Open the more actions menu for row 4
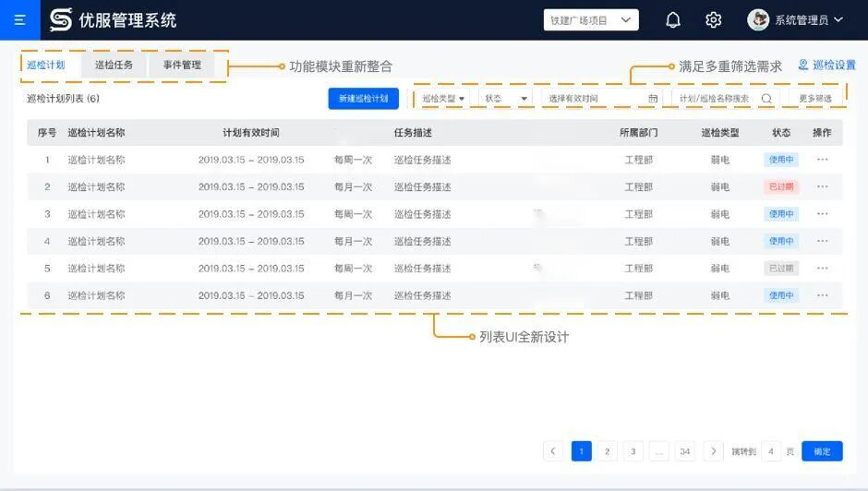 pyautogui.click(x=822, y=241)
